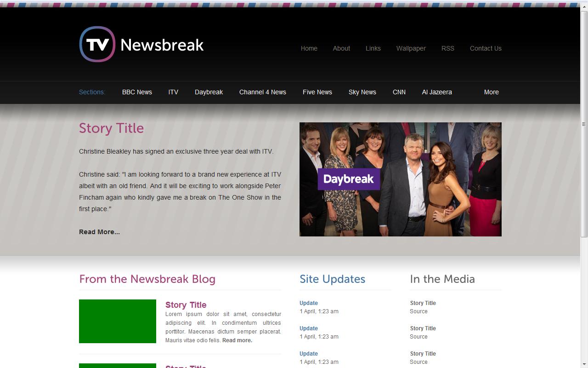The height and width of the screenshot is (368, 588).
Task: Go to the About page
Action: click(341, 48)
